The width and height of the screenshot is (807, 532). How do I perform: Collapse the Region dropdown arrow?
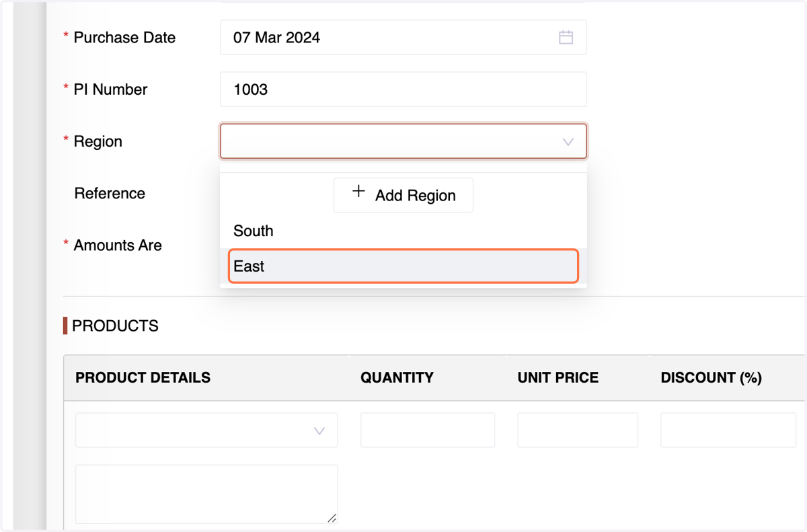pos(568,142)
